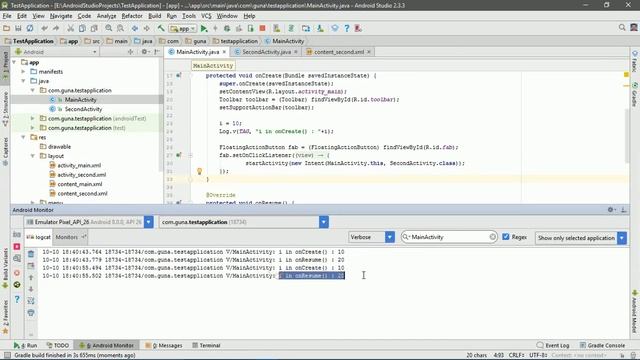Open the Verbose log level dropdown
Image resolution: width=640 pixels, height=360 pixels.
(390, 237)
